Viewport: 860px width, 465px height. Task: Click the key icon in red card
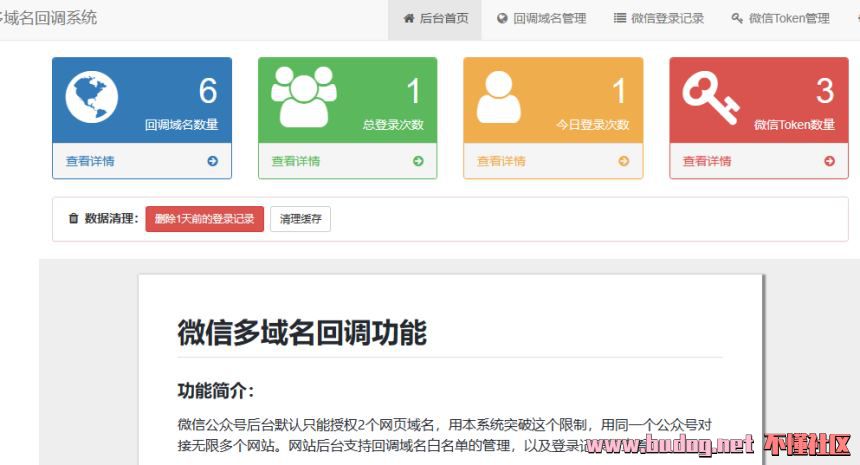pyautogui.click(x=710, y=97)
